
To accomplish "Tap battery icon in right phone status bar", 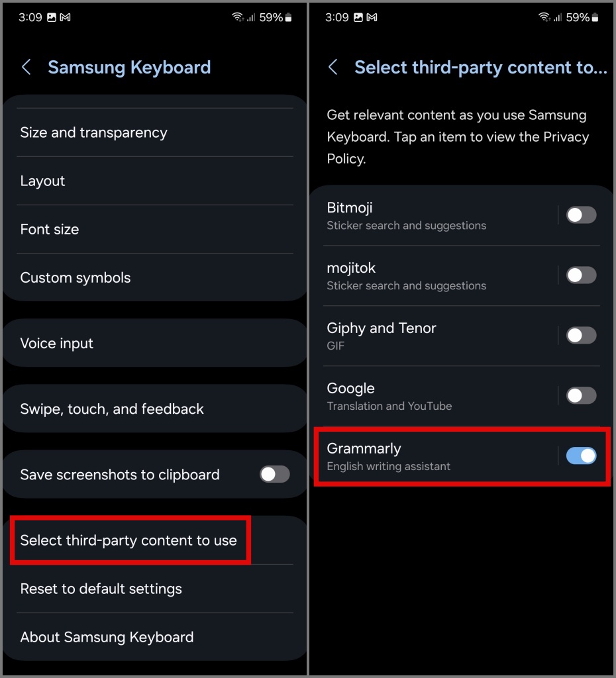I will point(595,17).
